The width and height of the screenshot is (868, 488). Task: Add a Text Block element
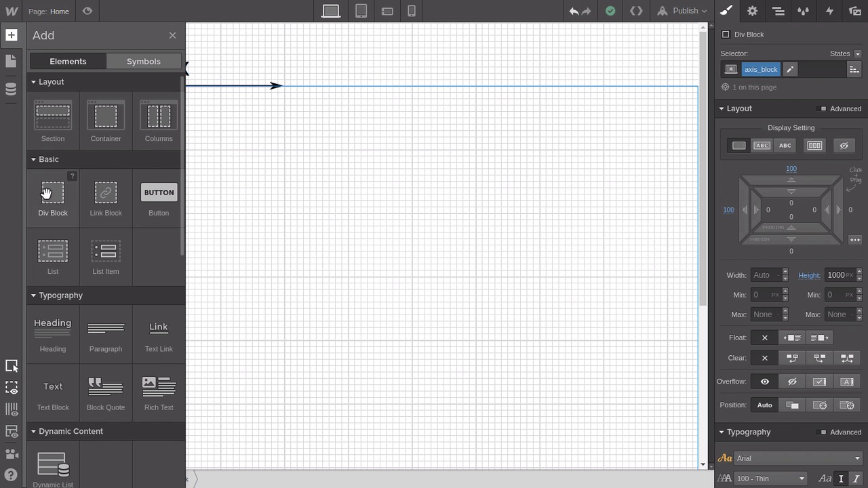pos(53,393)
